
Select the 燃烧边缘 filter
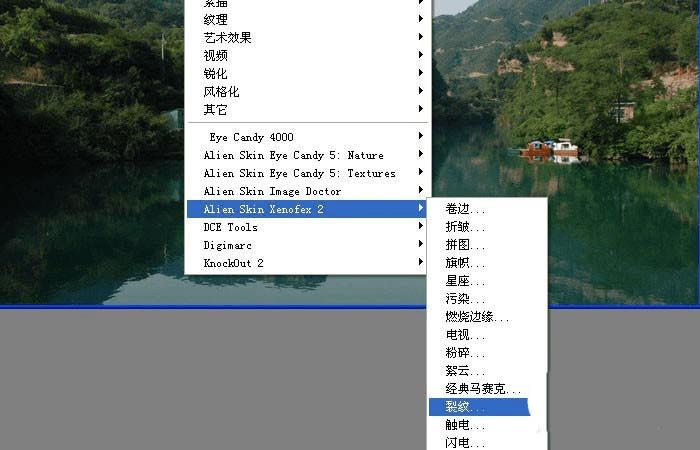click(487, 317)
